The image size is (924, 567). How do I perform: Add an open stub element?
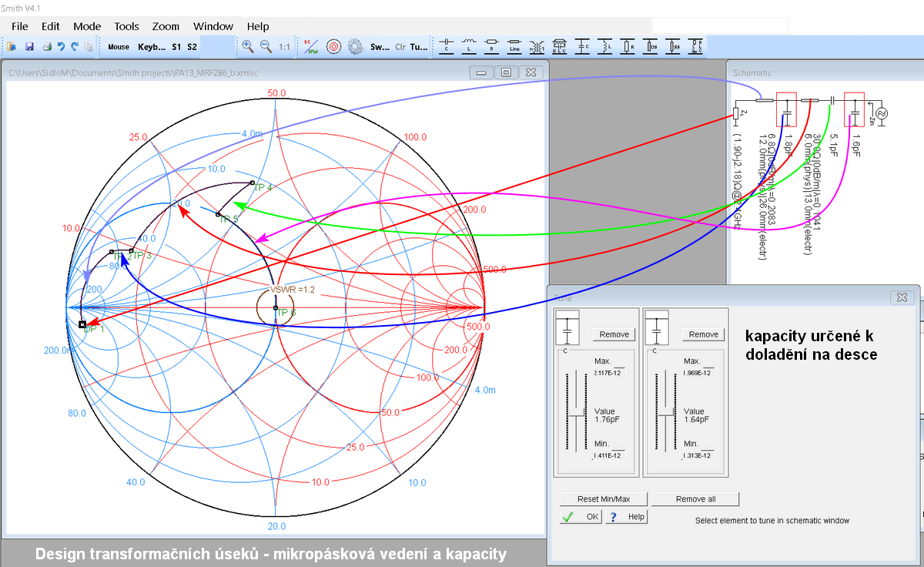pyautogui.click(x=651, y=46)
